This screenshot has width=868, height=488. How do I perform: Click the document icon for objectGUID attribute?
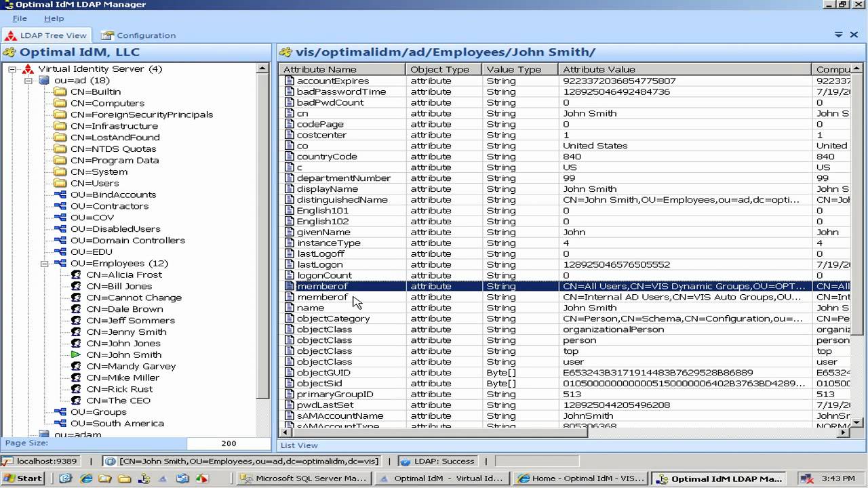click(290, 373)
